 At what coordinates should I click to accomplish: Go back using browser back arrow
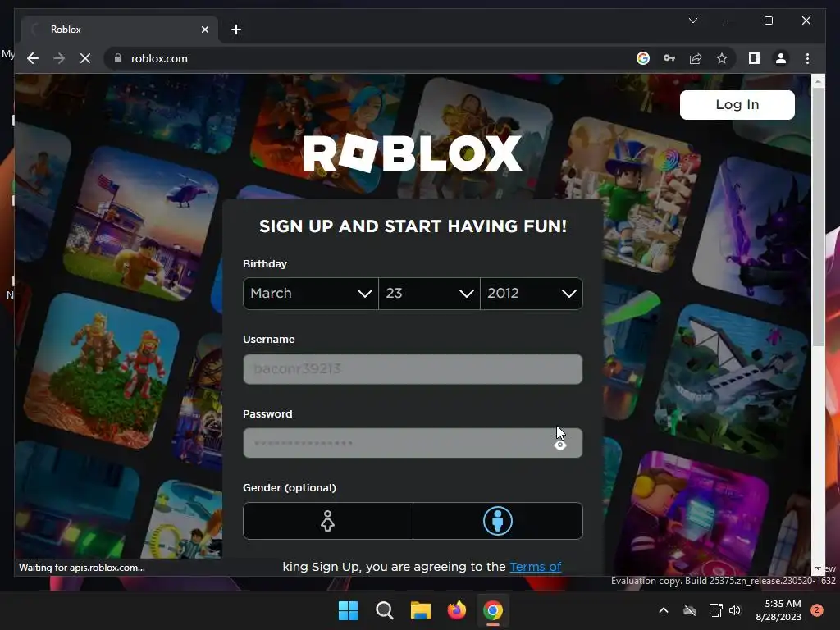33,58
